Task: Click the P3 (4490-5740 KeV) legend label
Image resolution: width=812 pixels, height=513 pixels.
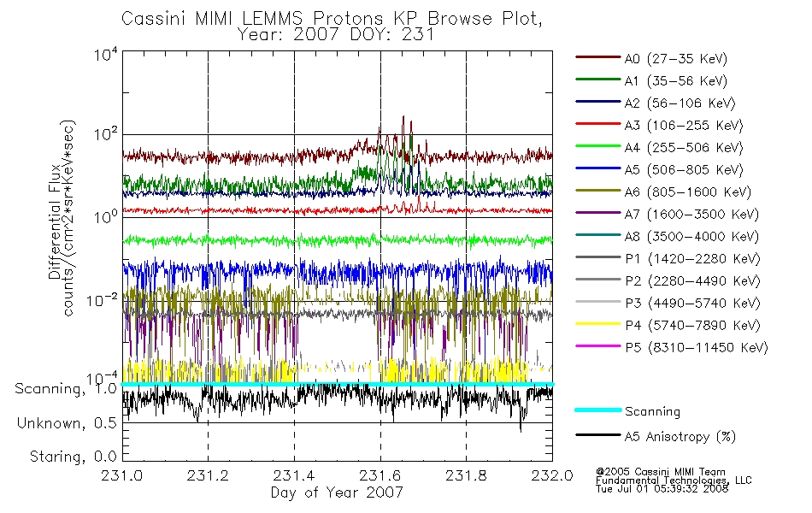Action: tap(692, 304)
